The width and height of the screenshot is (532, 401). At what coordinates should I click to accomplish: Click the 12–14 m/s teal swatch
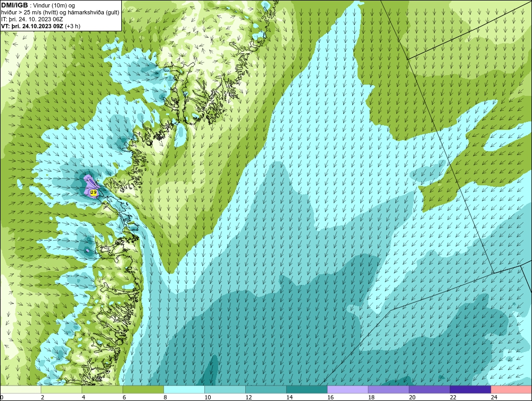coord(265,389)
